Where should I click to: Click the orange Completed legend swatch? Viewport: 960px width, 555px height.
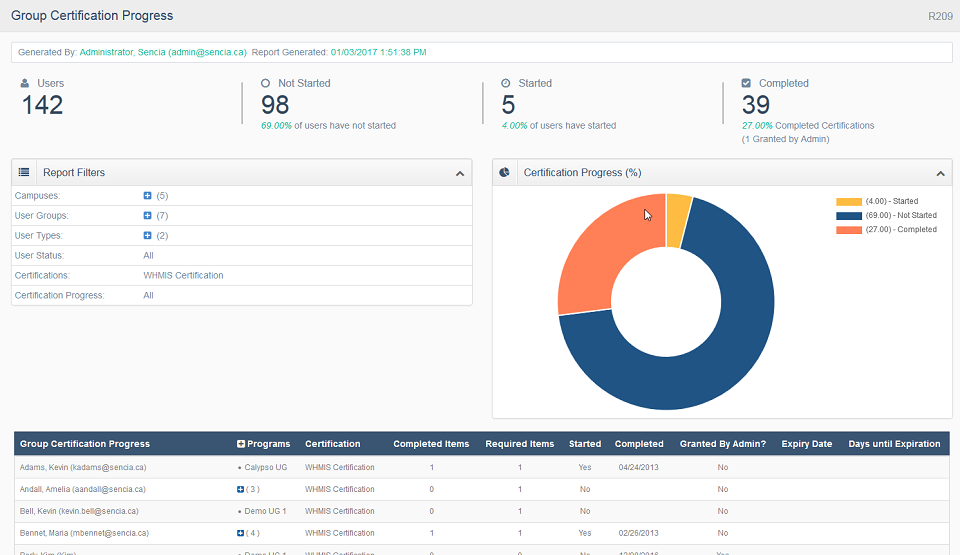[849, 230]
